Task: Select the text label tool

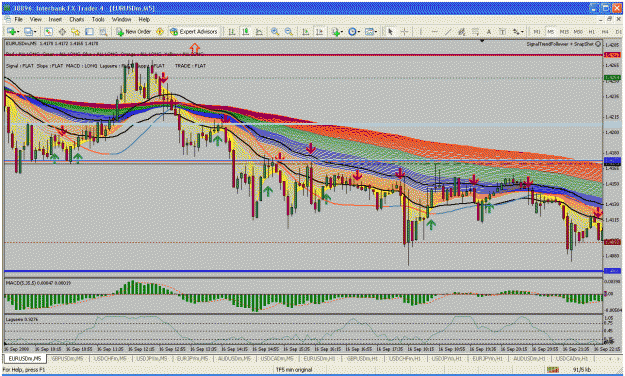Action: (502, 31)
